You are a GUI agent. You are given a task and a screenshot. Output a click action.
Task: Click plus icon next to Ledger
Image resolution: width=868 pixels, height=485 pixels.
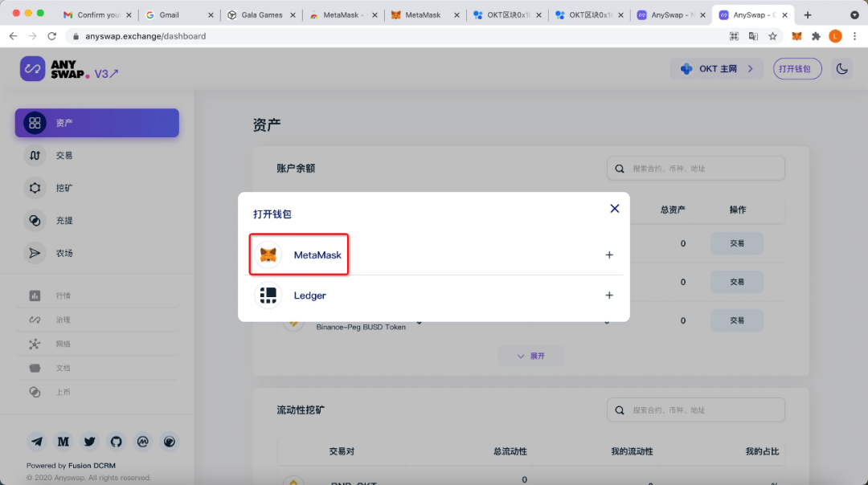tap(609, 295)
